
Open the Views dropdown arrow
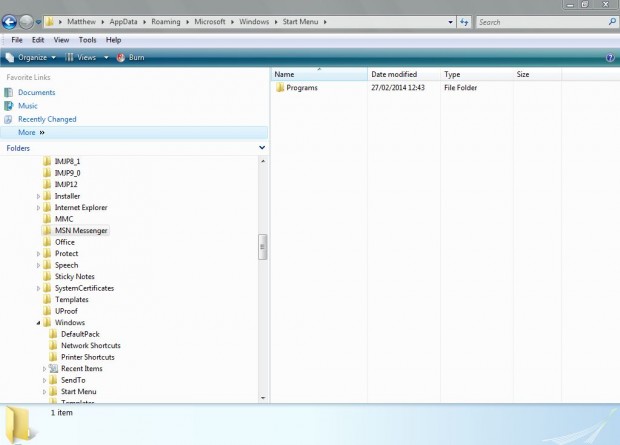(x=106, y=58)
